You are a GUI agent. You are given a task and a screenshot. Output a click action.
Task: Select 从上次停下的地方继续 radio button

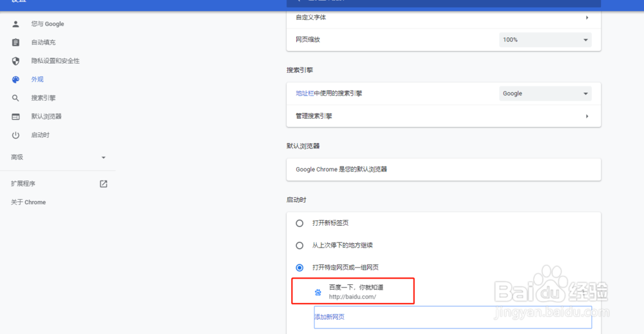coord(300,246)
